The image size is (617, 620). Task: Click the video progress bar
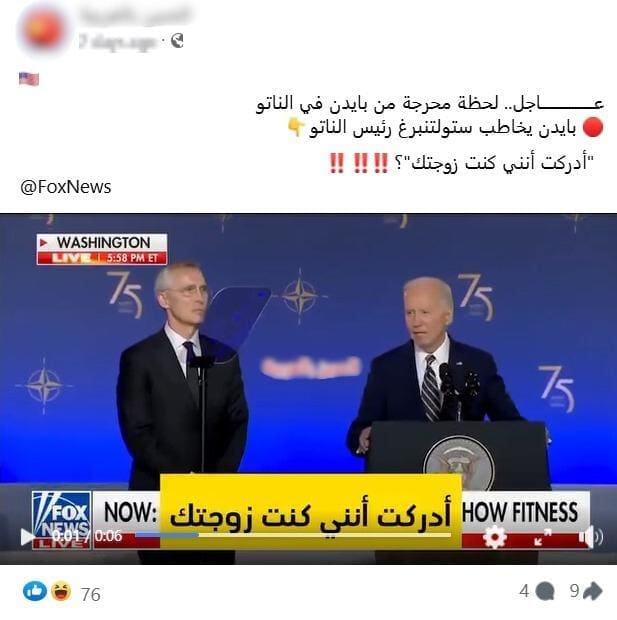pyautogui.click(x=293, y=535)
